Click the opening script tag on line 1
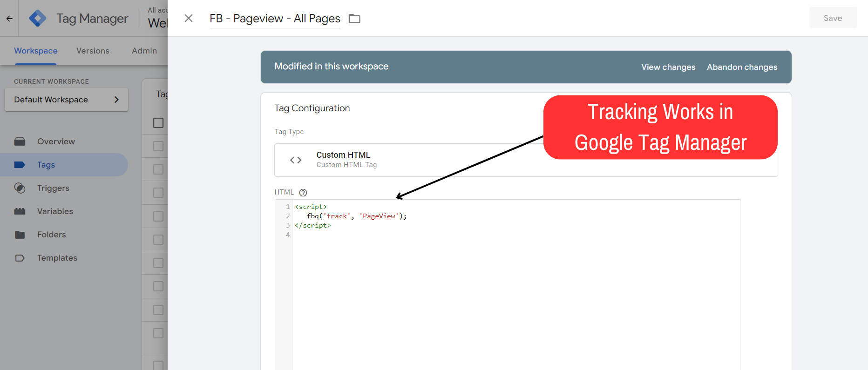The width and height of the screenshot is (868, 370). point(311,207)
